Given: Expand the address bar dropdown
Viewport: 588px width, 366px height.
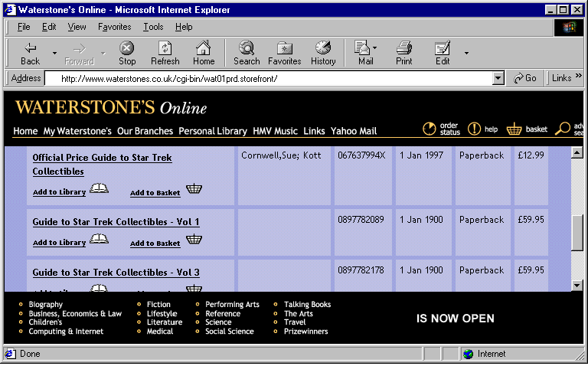Looking at the screenshot, I should tap(498, 78).
